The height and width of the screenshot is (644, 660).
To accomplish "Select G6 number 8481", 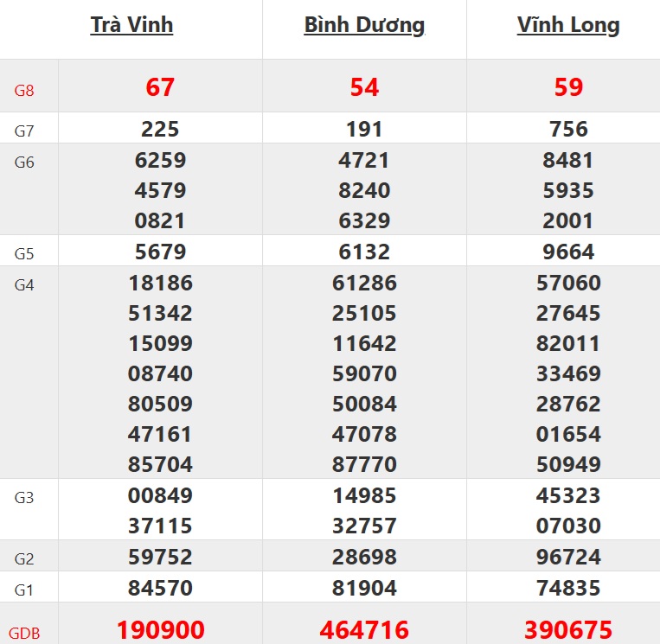I will tap(568, 161).
